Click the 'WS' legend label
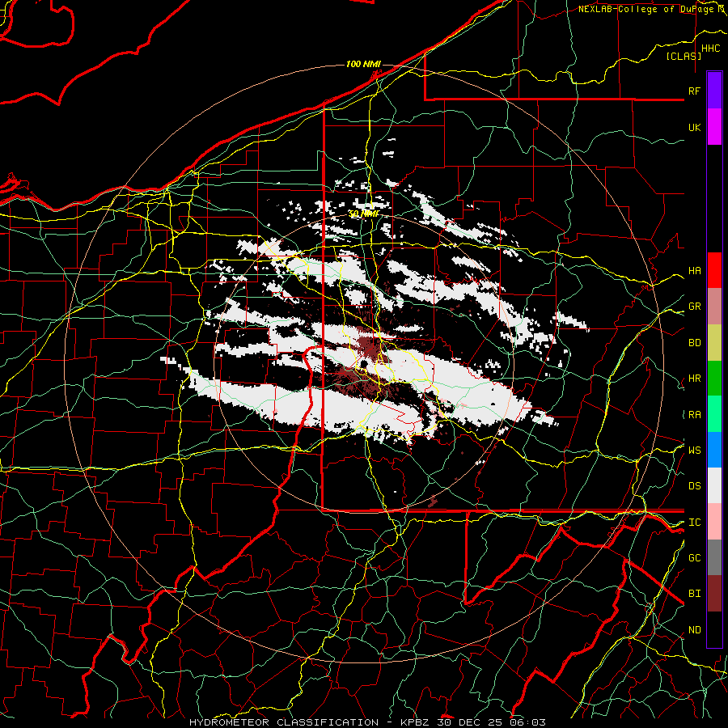Image resolution: width=728 pixels, height=728 pixels. [694, 451]
